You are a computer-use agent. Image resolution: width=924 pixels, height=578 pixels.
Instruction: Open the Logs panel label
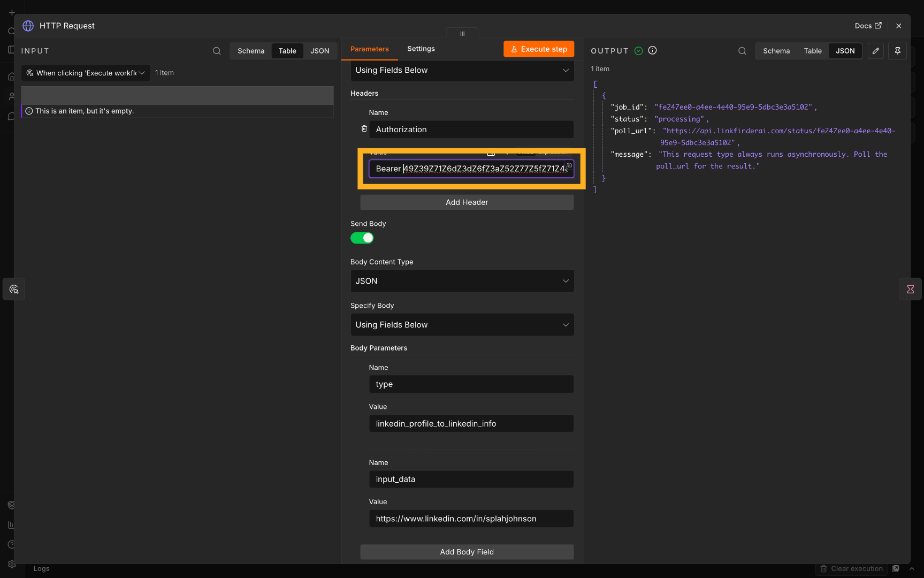click(x=41, y=568)
